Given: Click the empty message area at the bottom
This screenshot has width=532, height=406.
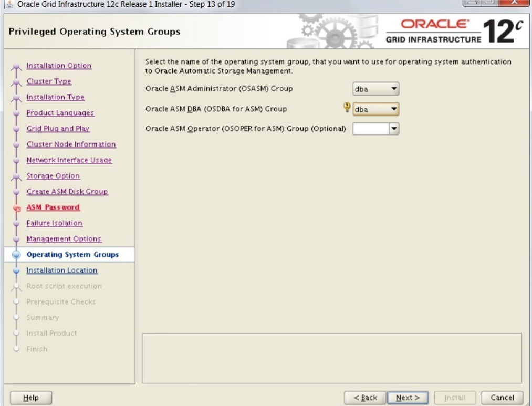Looking at the screenshot, I should coord(332,358).
